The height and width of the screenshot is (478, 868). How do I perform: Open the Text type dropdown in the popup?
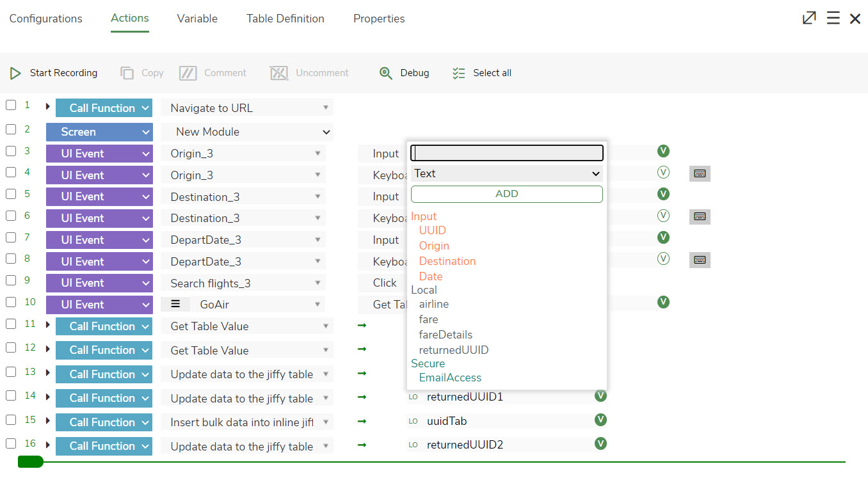(506, 173)
